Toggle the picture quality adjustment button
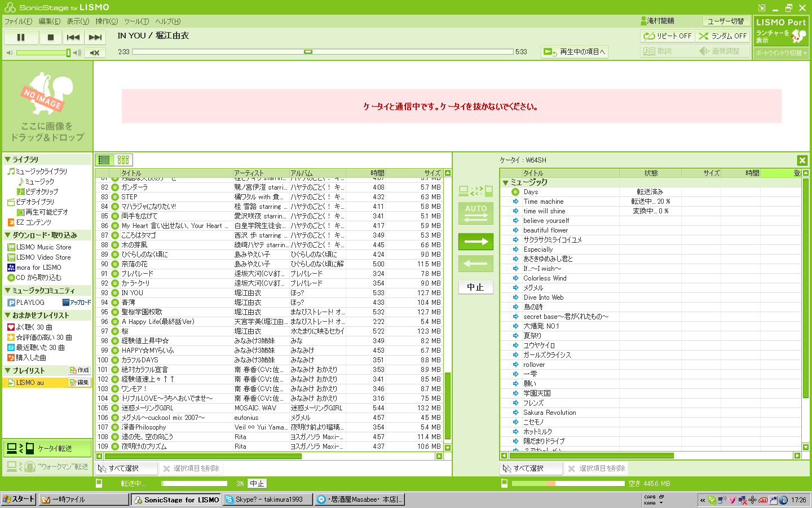 tap(722, 51)
